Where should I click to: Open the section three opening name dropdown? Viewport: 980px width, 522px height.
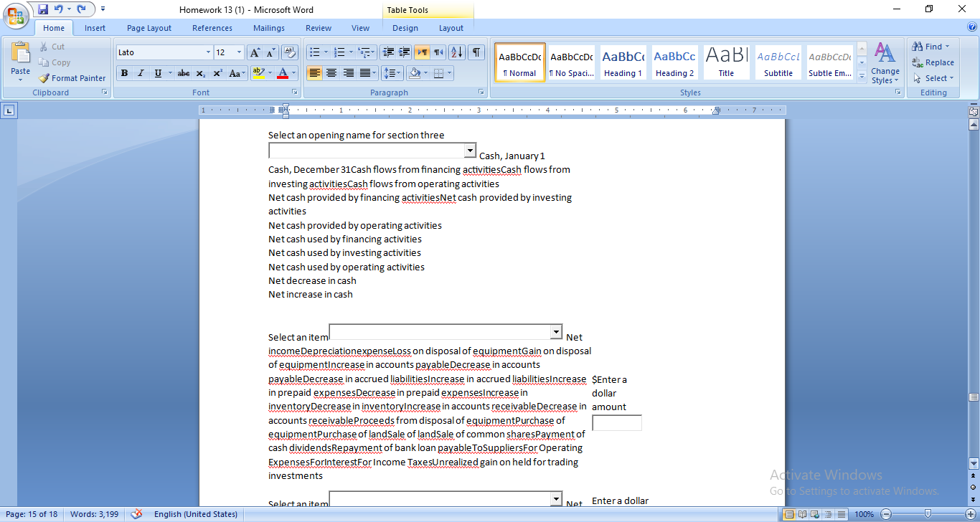470,151
